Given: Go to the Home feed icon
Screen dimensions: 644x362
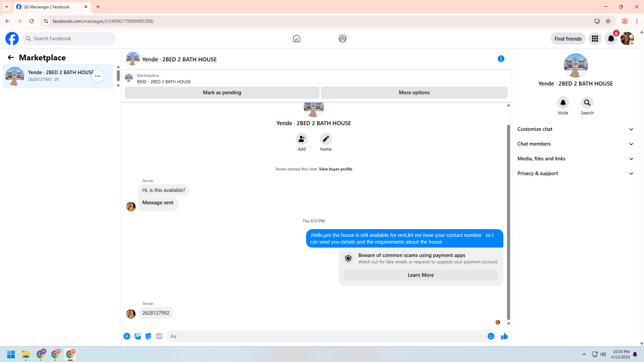Looking at the screenshot, I should 296,39.
